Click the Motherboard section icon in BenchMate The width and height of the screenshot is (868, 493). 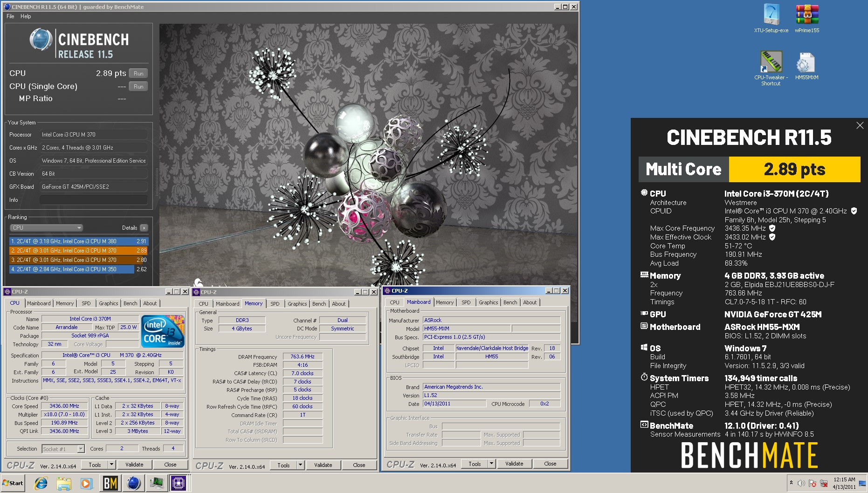644,326
